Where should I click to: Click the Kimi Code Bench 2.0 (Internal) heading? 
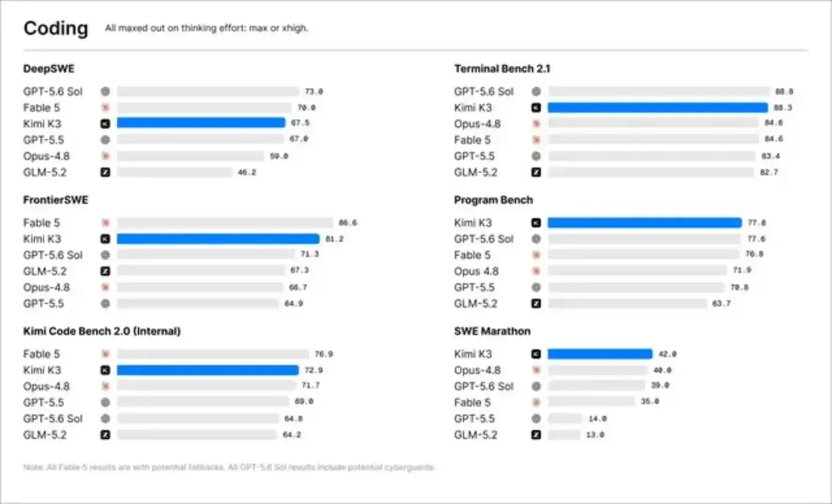(102, 331)
